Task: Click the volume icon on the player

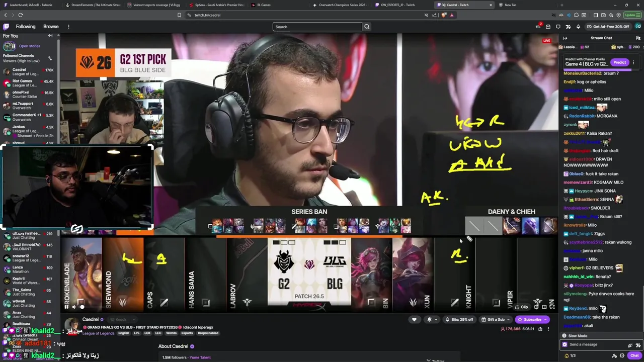Action: (x=74, y=307)
